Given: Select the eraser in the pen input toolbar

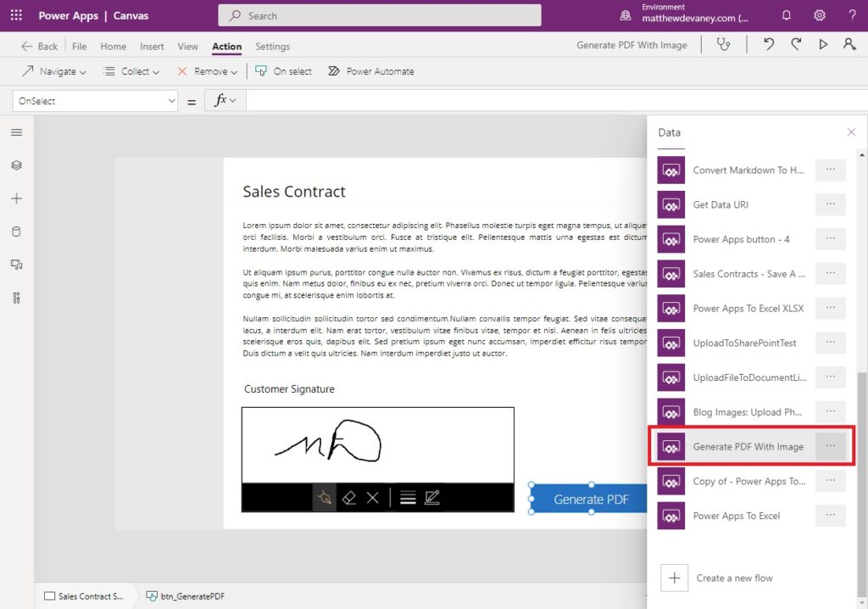Looking at the screenshot, I should [348, 499].
